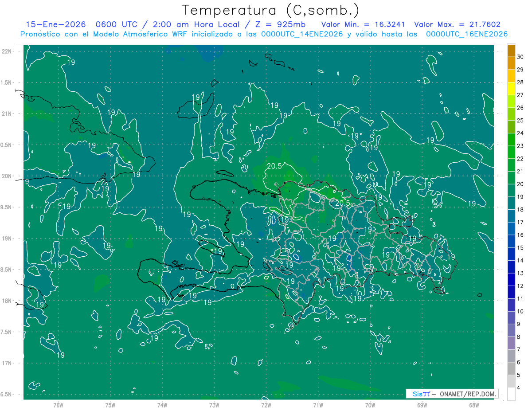532x411 pixels.
Task: Click the 69W longitude axis label
Action: 422,405
